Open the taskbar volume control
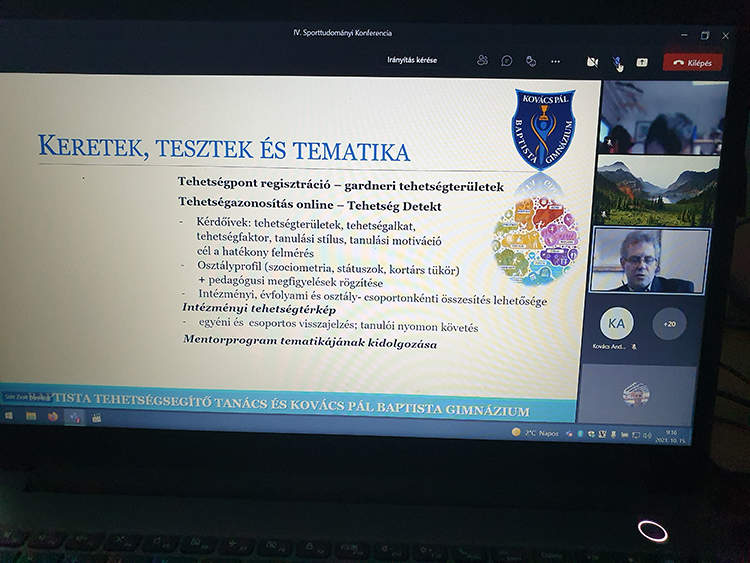The image size is (750, 563). [x=647, y=436]
